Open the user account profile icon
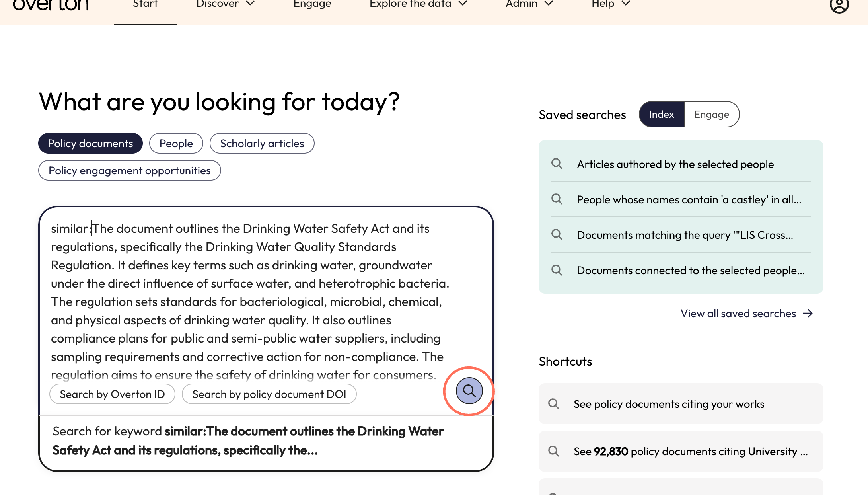The height and width of the screenshot is (495, 868). (839, 5)
